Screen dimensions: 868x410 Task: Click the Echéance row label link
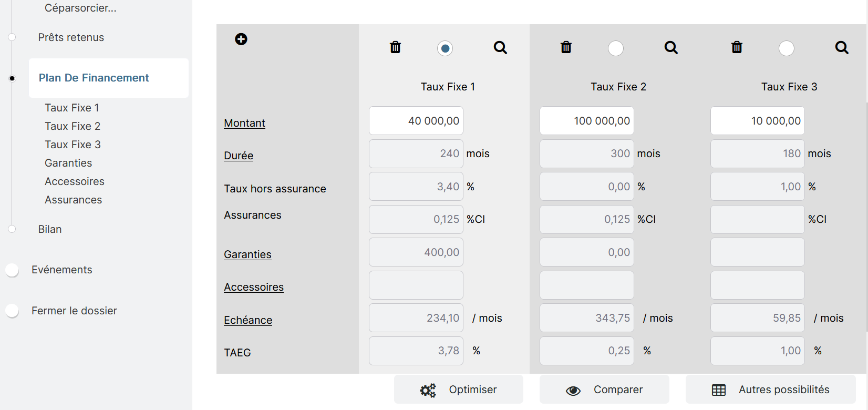248,320
